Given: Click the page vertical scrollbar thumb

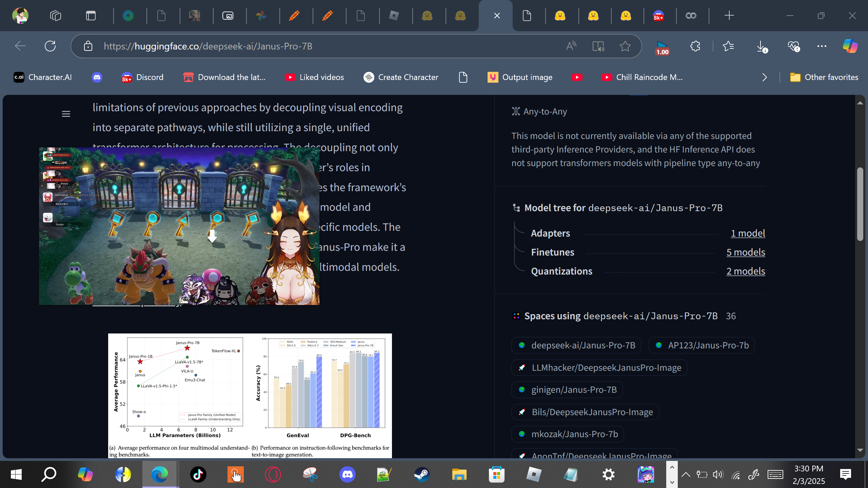Looking at the screenshot, I should click(860, 204).
